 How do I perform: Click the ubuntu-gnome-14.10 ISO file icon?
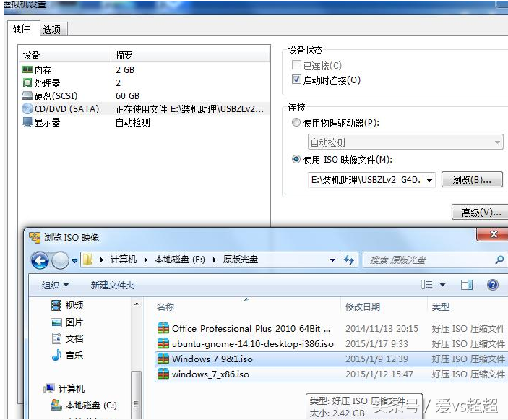[x=163, y=343]
